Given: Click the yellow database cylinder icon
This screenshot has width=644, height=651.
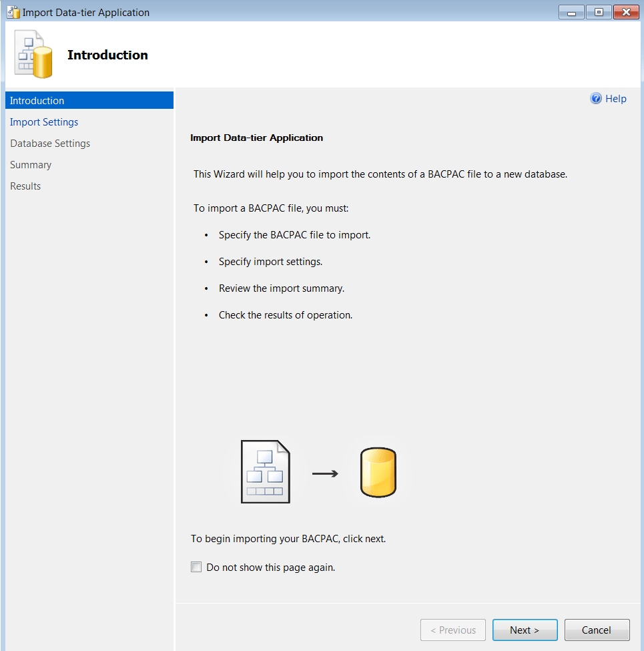Looking at the screenshot, I should pos(378,473).
